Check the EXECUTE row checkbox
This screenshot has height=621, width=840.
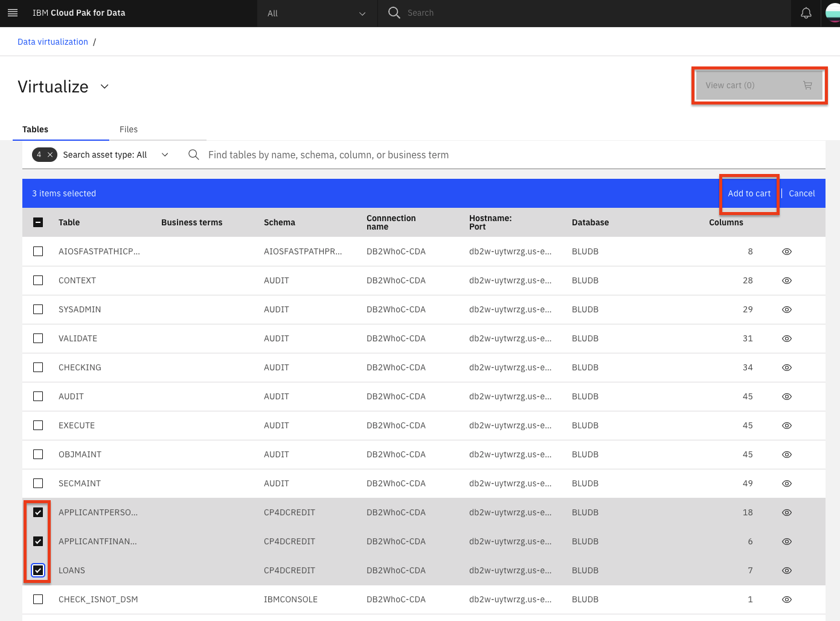point(38,425)
